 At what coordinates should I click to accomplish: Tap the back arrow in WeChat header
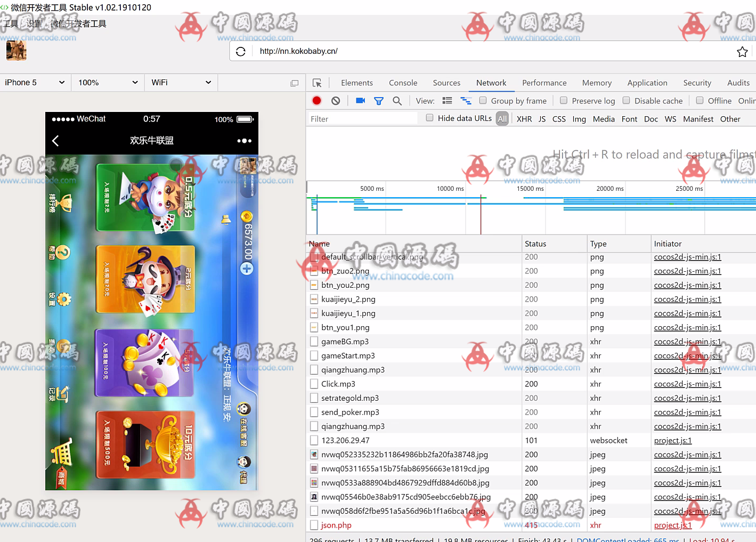point(55,141)
